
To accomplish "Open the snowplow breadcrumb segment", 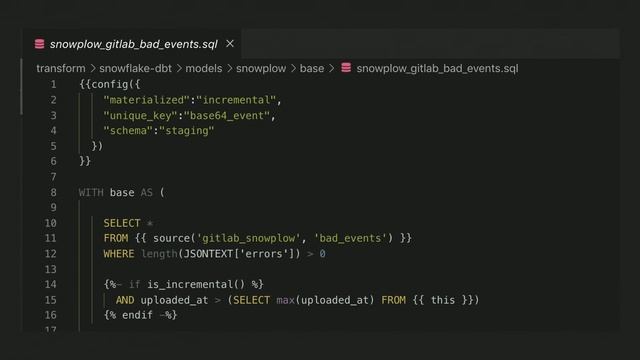I will click(x=261, y=68).
